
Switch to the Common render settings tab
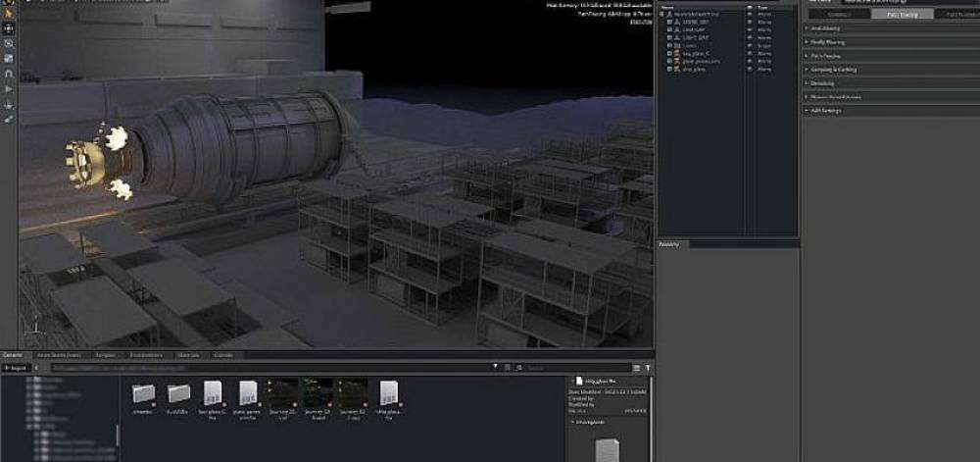point(839,14)
